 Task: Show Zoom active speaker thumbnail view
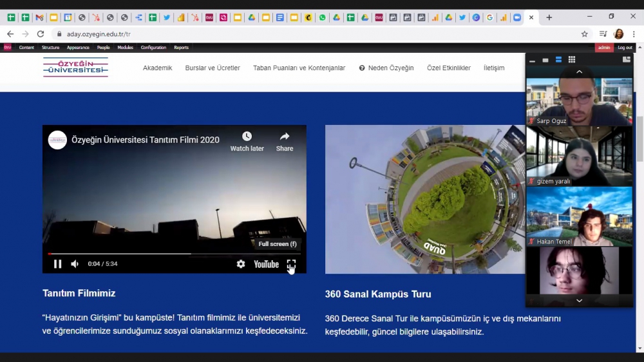545,60
